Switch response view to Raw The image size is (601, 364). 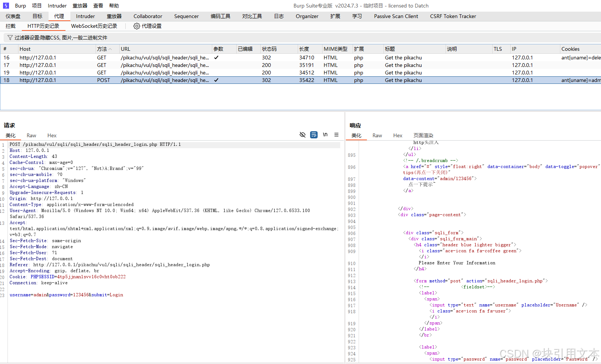(x=377, y=135)
